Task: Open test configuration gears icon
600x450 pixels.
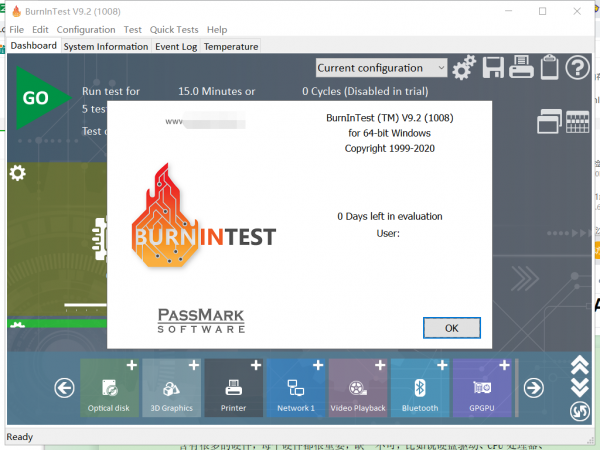Action: pyautogui.click(x=464, y=68)
